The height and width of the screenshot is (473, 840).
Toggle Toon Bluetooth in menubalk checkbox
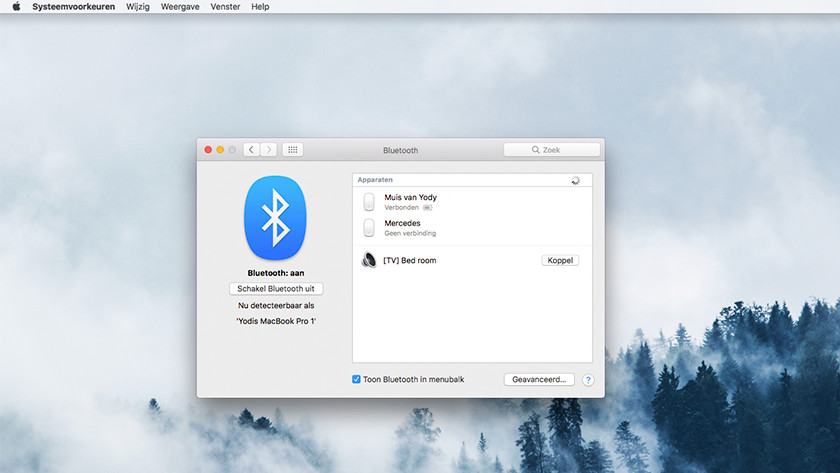(356, 379)
